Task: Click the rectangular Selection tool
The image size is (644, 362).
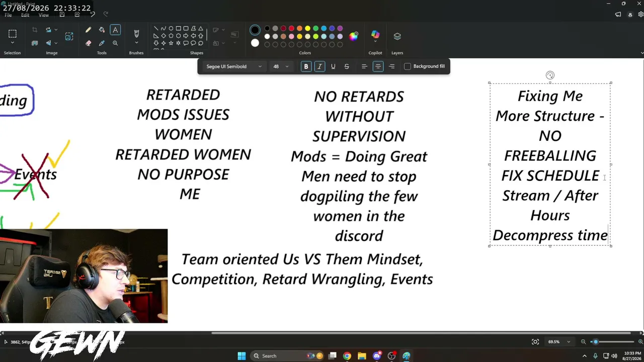Action: click(13, 34)
